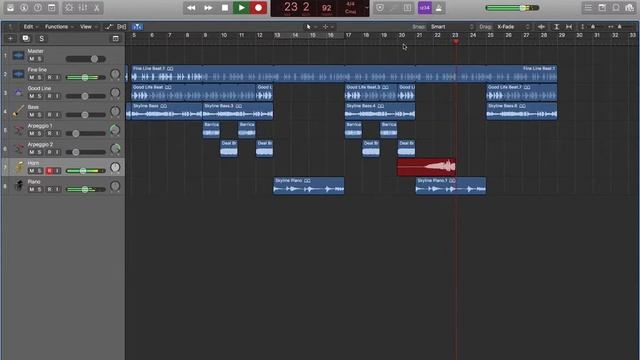Open the Editors scissors icon
Image resolution: width=640 pixels, height=360 pixels.
tap(97, 8)
